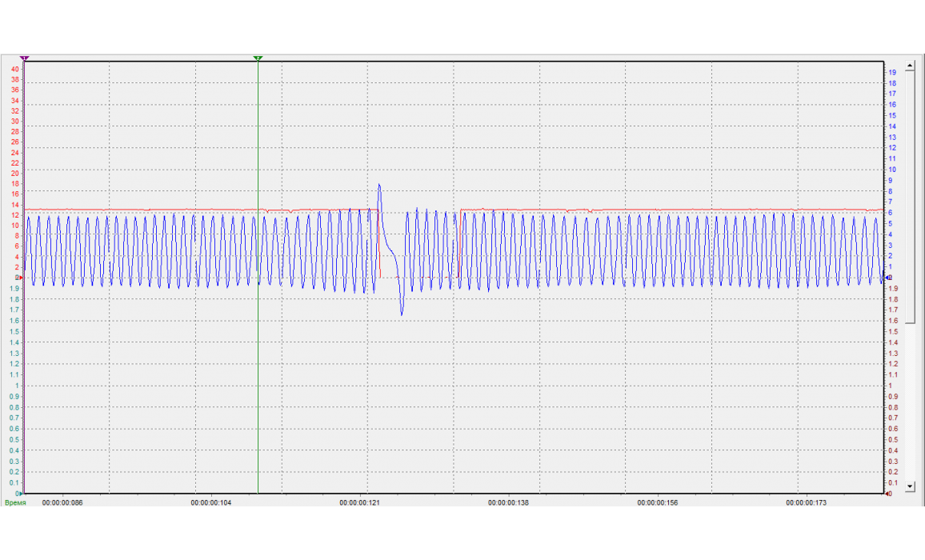The height and width of the screenshot is (560, 925).
Task: Select the 00:00:00:138 time tick label
Action: pos(508,503)
